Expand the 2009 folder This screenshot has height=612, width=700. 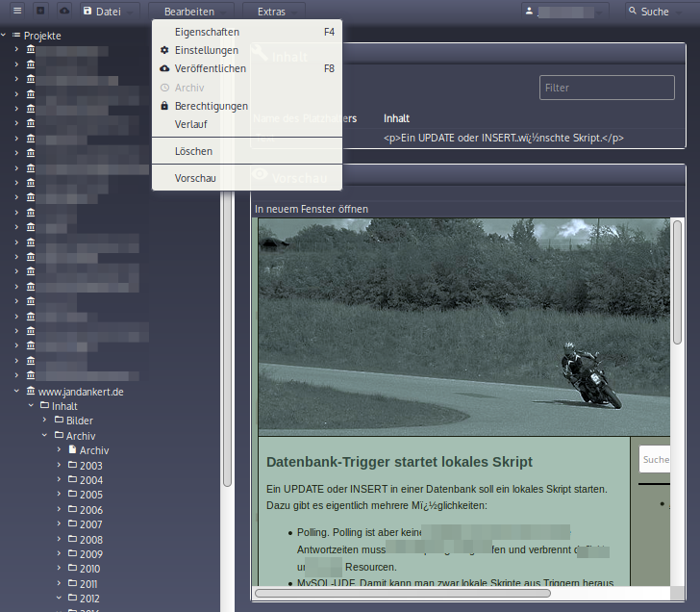click(x=59, y=553)
